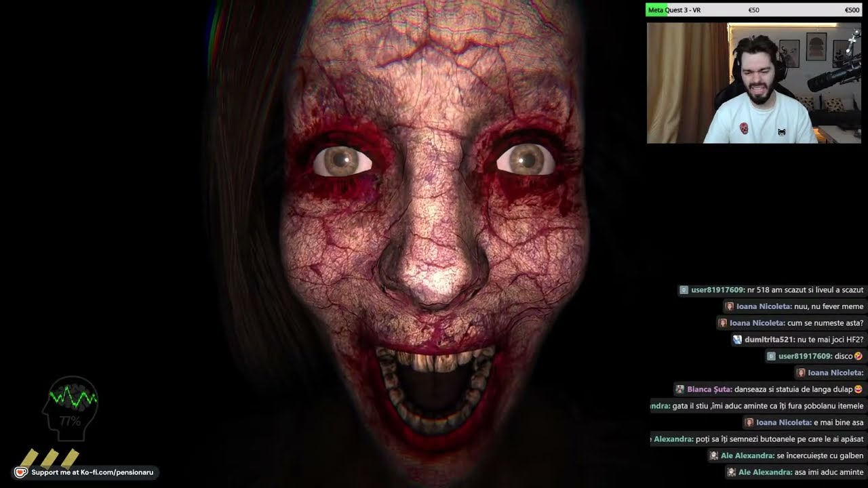
Task: Click the €50 goal amount
Action: (x=753, y=10)
